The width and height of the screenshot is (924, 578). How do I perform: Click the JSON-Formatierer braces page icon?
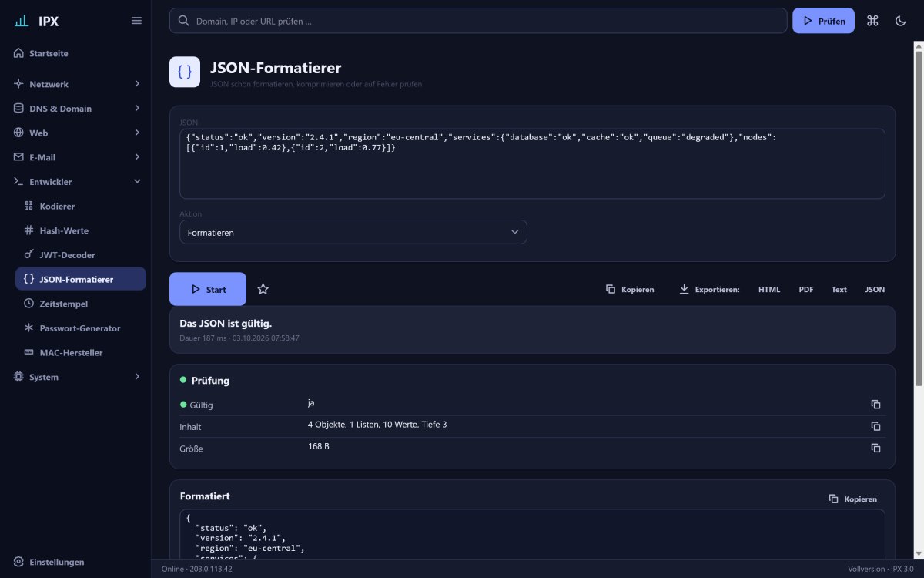(x=185, y=72)
